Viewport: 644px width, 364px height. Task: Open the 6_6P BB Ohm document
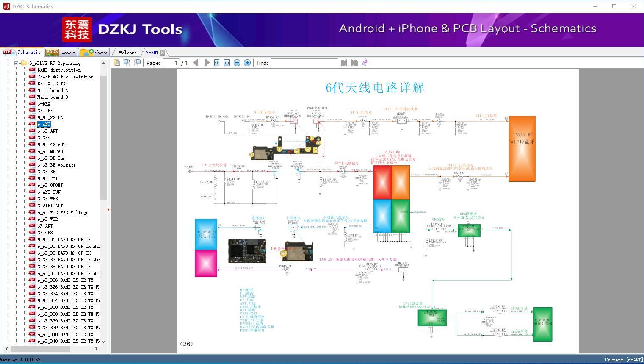[51, 158]
